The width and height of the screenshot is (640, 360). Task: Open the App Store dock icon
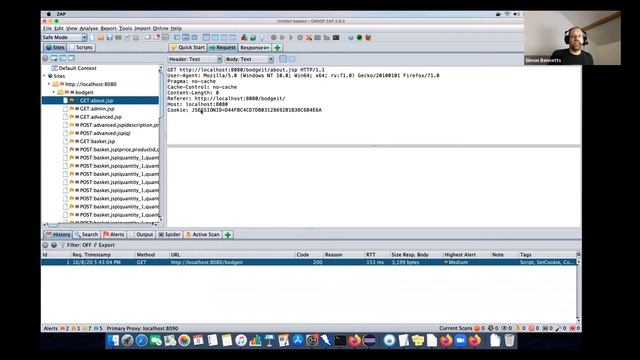coord(298,340)
